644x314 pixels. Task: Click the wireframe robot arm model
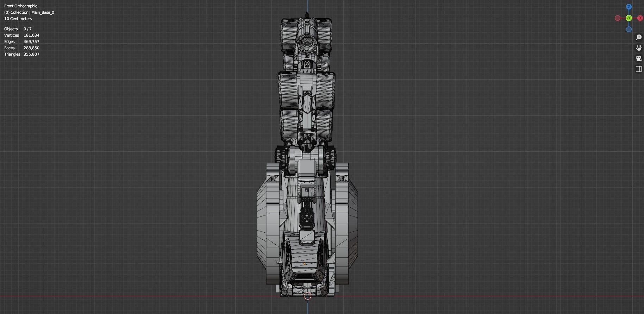[307, 155]
